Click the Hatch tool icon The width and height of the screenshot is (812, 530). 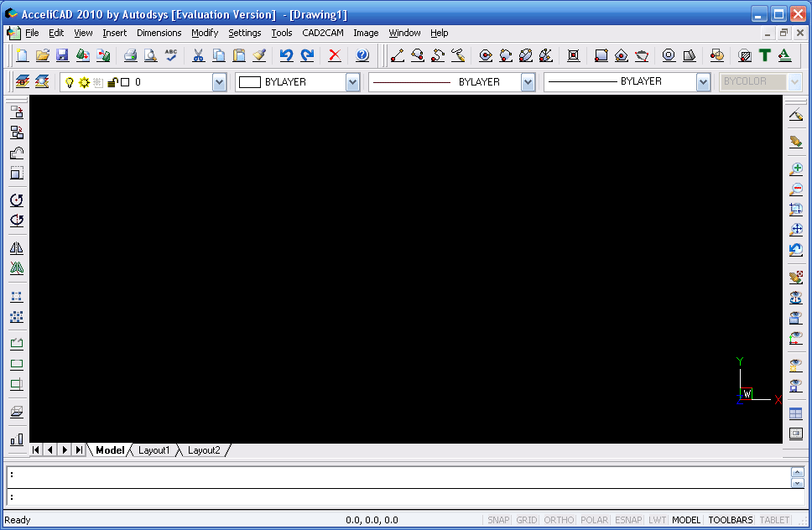745,55
